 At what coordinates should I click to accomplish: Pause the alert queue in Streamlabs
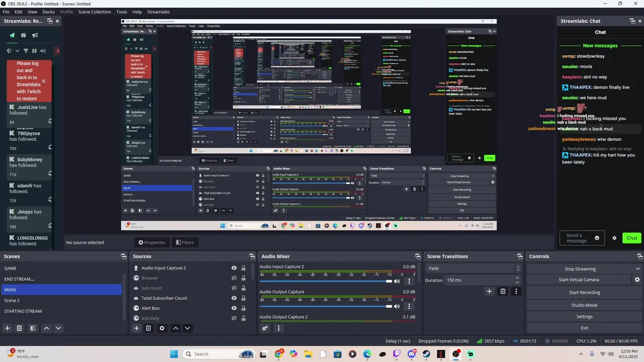[34, 51]
